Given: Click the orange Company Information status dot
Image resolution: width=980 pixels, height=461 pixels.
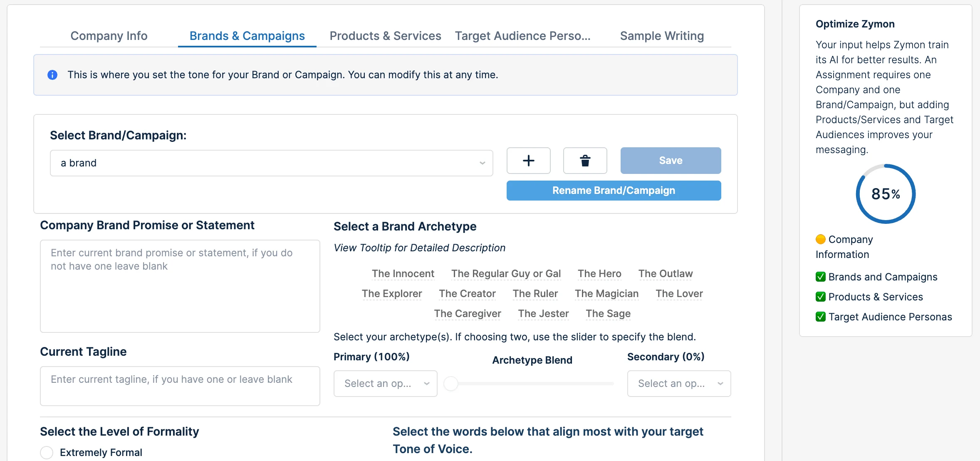Looking at the screenshot, I should (x=820, y=239).
